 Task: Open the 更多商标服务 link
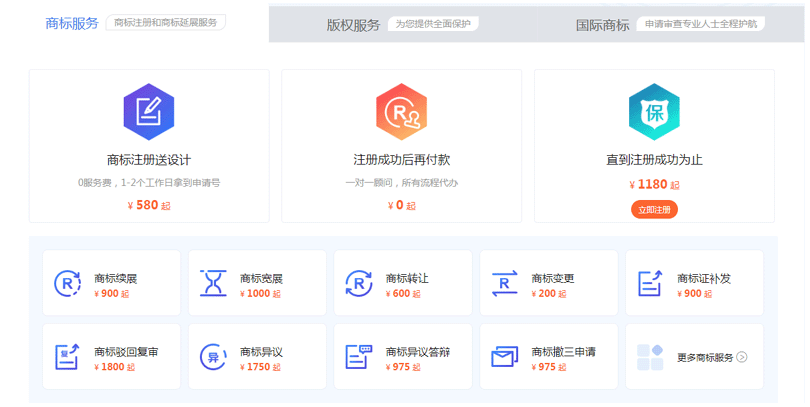[705, 357]
